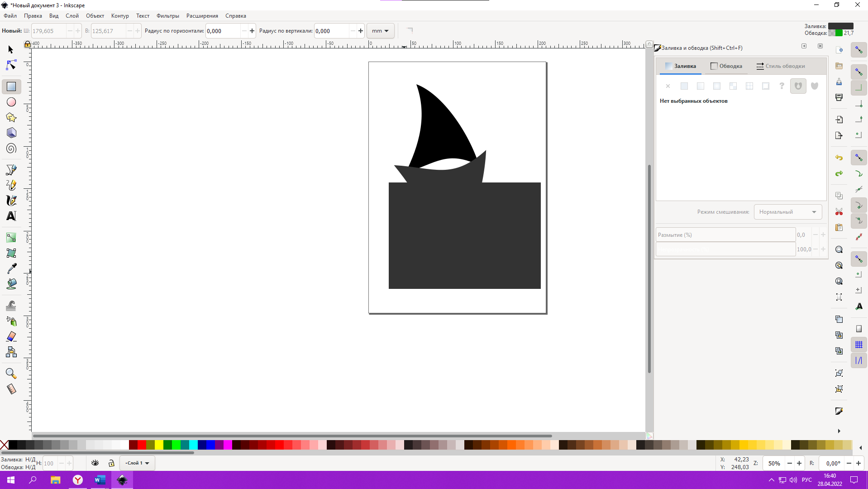The height and width of the screenshot is (489, 868).
Task: Select Unset paint question mark option
Action: pyautogui.click(x=782, y=86)
